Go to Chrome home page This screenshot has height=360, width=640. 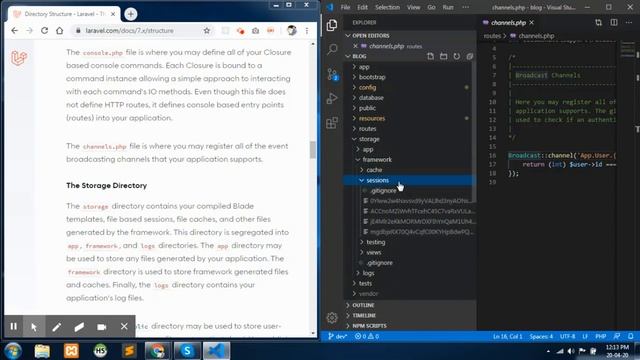[x=60, y=31]
